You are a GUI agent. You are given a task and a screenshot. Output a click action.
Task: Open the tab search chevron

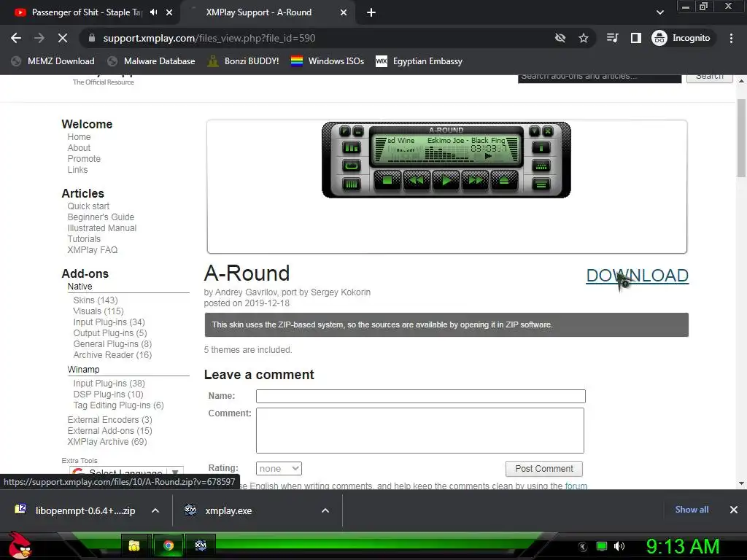point(659,12)
